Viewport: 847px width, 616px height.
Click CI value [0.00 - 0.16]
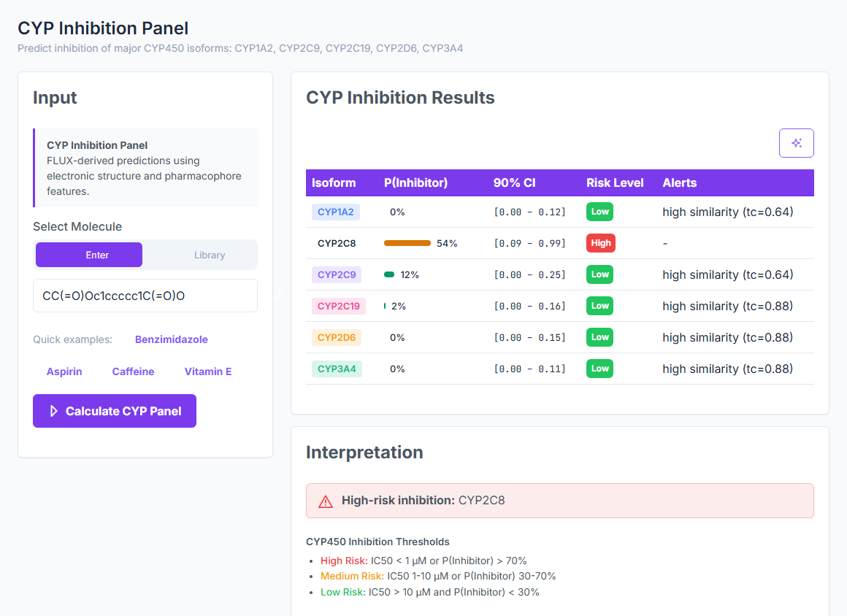coord(530,306)
